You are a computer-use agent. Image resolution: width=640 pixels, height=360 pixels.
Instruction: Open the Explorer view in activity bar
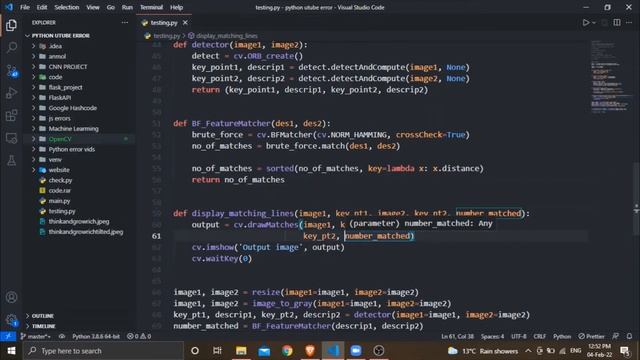11,25
